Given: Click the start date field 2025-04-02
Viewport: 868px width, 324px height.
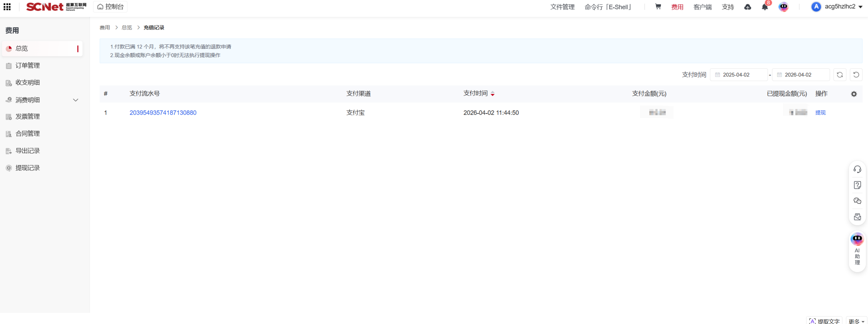Looking at the screenshot, I should pyautogui.click(x=739, y=75).
